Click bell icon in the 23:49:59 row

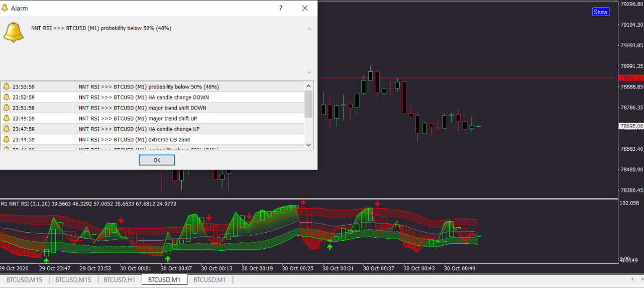[x=7, y=118]
